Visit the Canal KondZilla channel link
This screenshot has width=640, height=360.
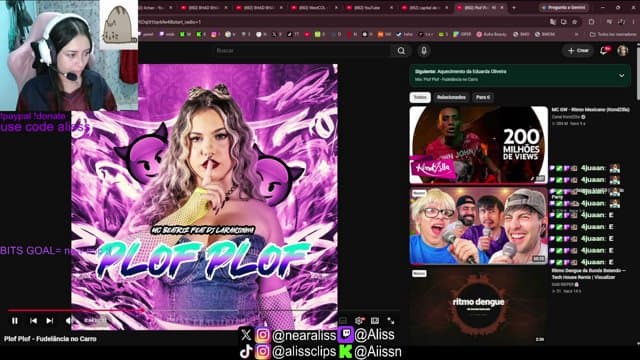pos(565,117)
